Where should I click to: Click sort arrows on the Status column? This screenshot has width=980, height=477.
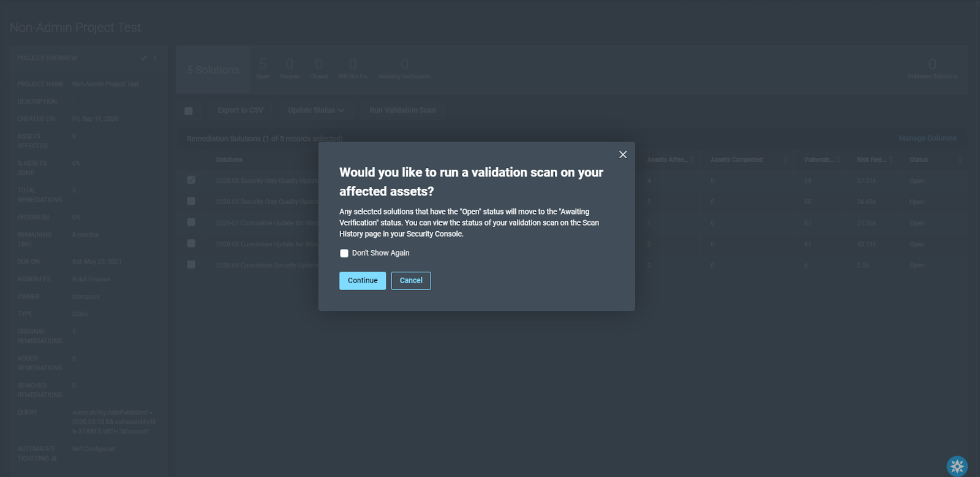(x=960, y=160)
